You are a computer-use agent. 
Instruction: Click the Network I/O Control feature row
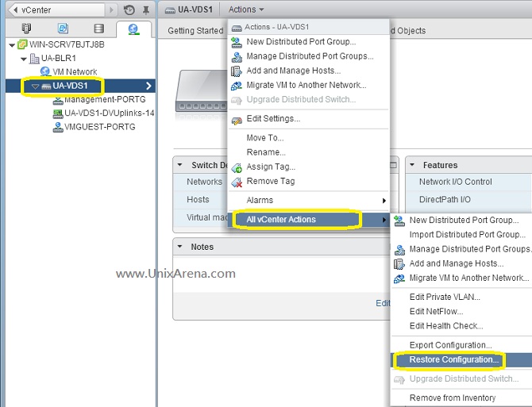469,182
